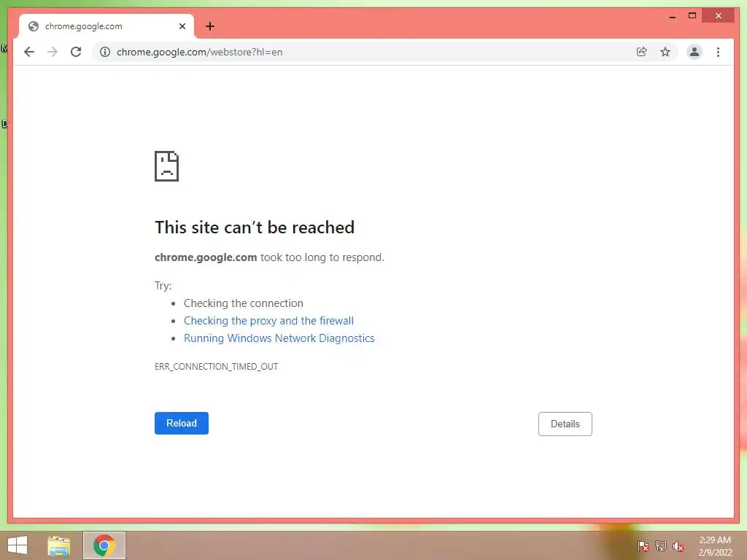
Task: Go back using the back arrow
Action: coord(29,52)
